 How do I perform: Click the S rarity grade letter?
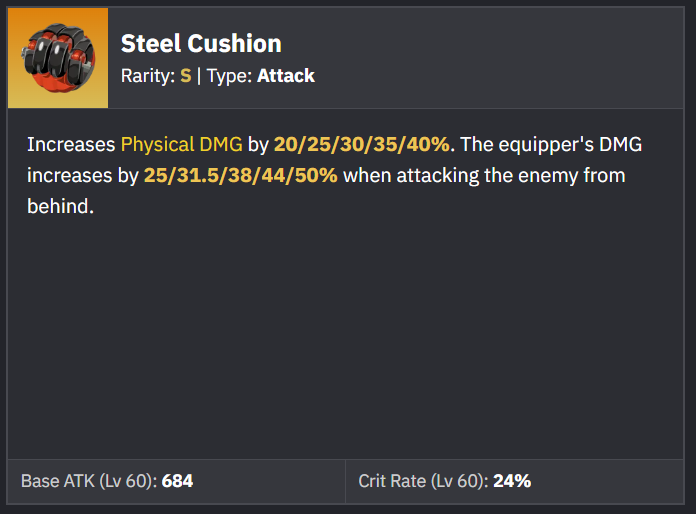(x=185, y=76)
